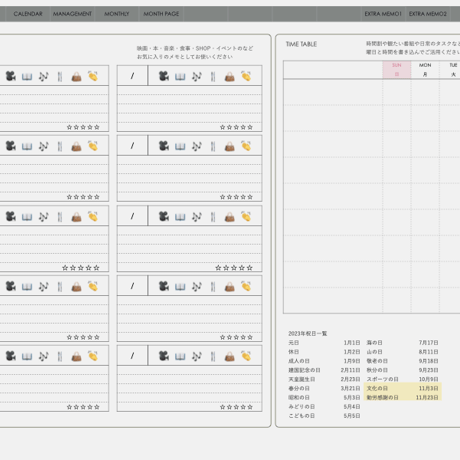Click star rating row in third left memo card
Image resolution: width=460 pixels, height=460 pixels.
[x=81, y=268]
